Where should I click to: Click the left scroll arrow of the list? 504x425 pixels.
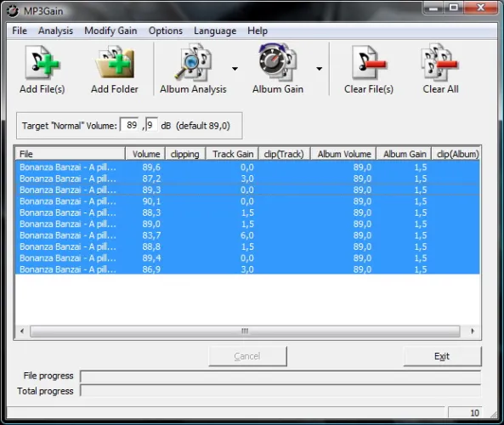[22, 331]
